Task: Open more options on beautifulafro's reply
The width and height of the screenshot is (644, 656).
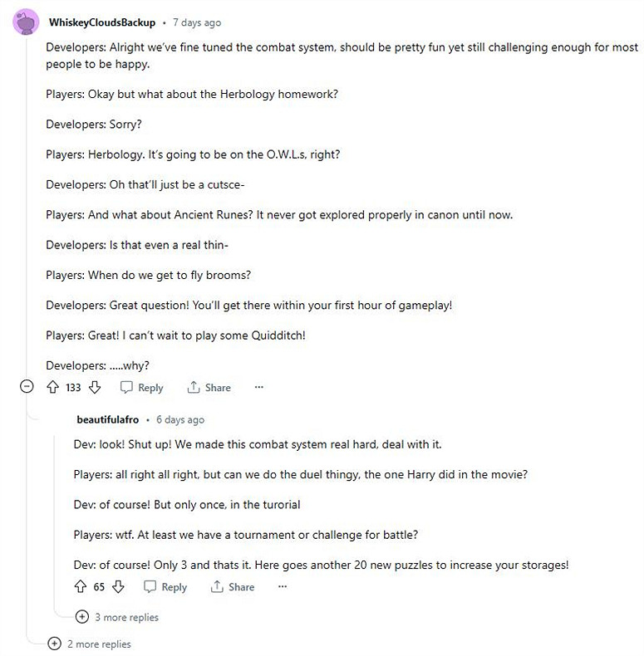Action: pos(283,586)
